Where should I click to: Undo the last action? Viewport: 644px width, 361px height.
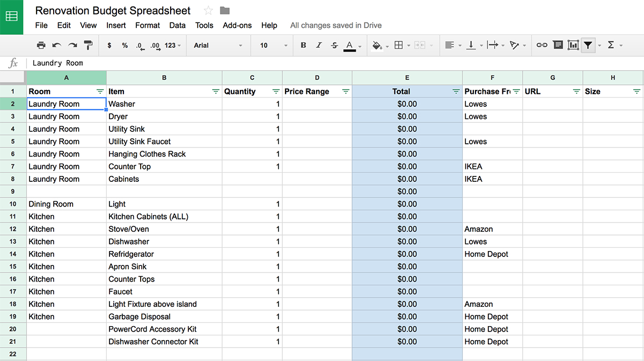(x=56, y=45)
